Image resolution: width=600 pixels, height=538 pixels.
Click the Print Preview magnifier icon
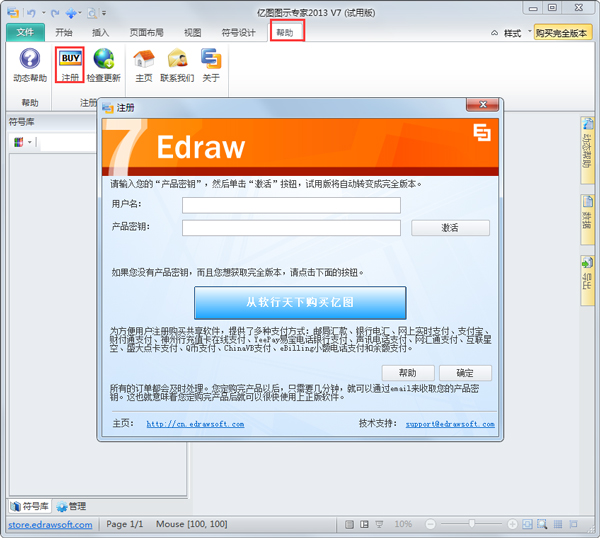tap(92, 13)
